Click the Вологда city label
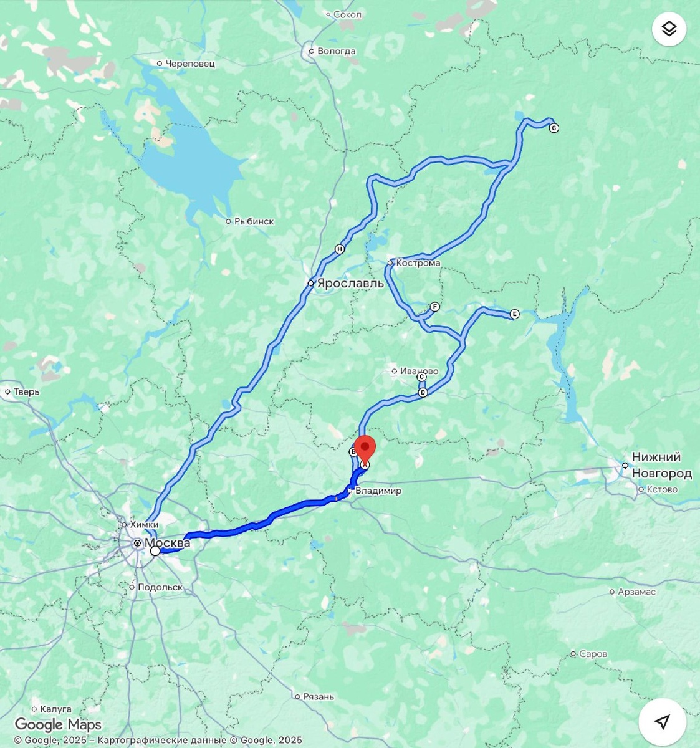Image resolution: width=700 pixels, height=748 pixels. click(x=337, y=51)
